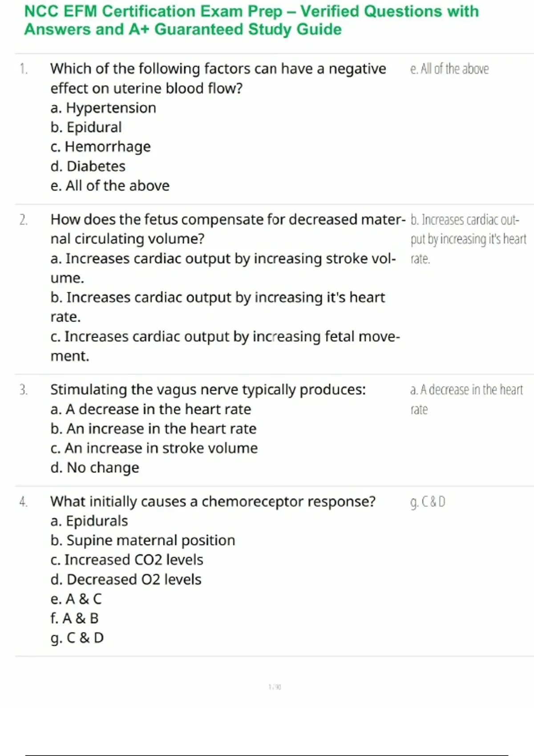
Task: Choose the "d. No change" option
Action: click(95, 468)
